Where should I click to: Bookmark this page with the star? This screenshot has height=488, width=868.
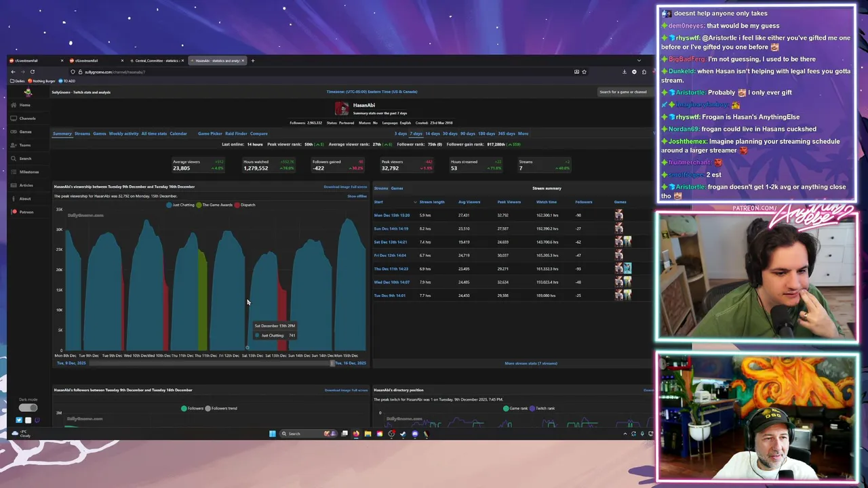pyautogui.click(x=584, y=71)
